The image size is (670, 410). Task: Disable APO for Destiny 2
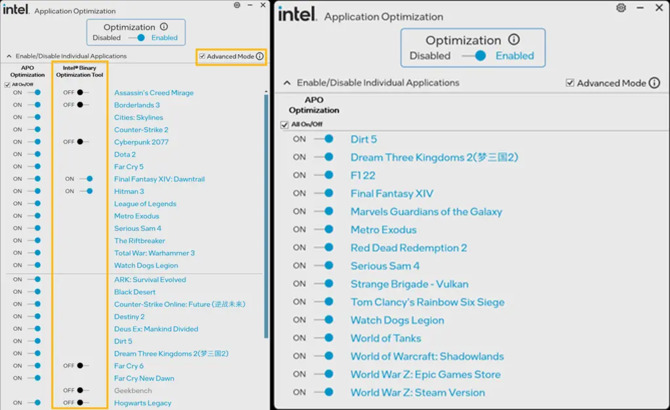tap(34, 316)
